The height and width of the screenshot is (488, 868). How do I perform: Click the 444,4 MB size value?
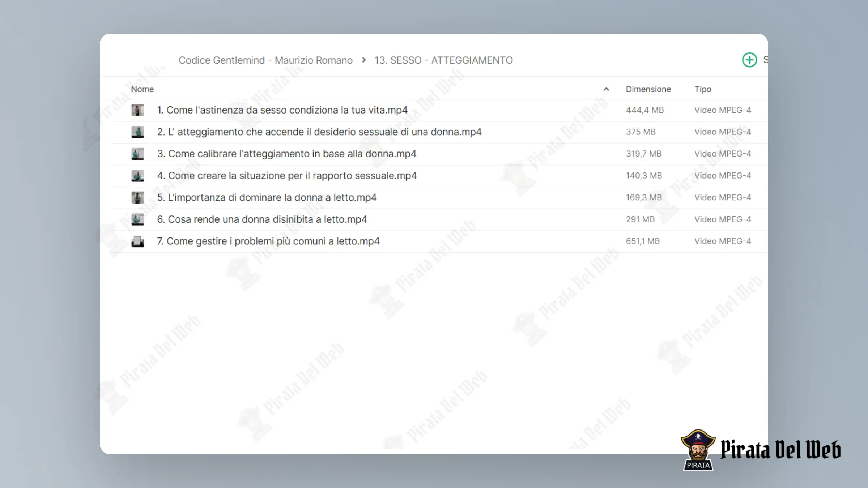point(645,110)
